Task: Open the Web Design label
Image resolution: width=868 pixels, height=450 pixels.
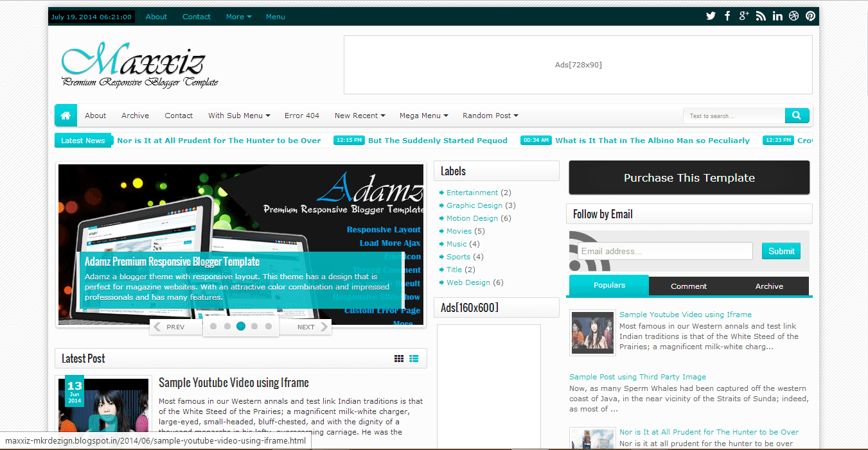Action: [x=468, y=282]
